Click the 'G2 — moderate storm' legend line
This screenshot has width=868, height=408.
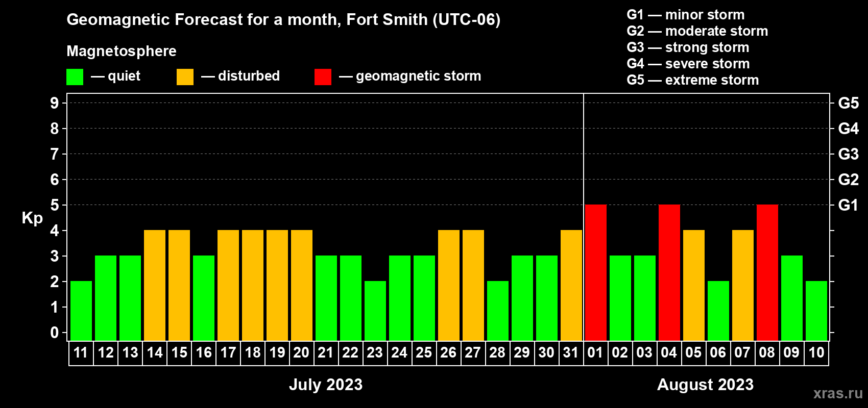point(697,31)
